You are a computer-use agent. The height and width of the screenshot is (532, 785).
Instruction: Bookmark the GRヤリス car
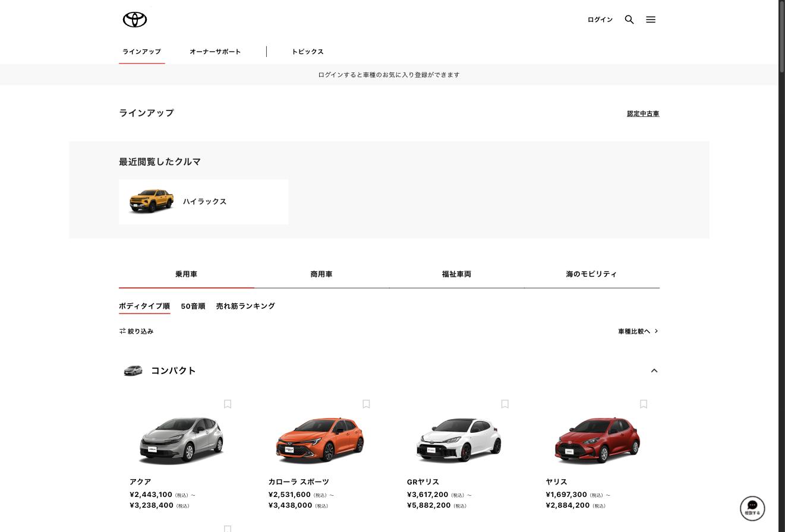tap(505, 404)
